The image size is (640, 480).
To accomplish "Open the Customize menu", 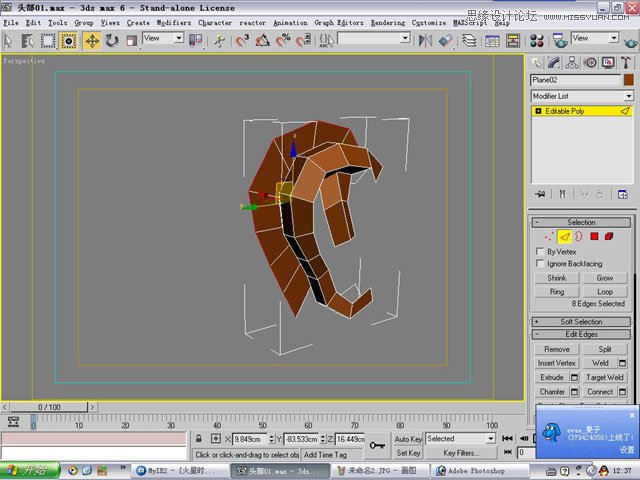I will 429,23.
